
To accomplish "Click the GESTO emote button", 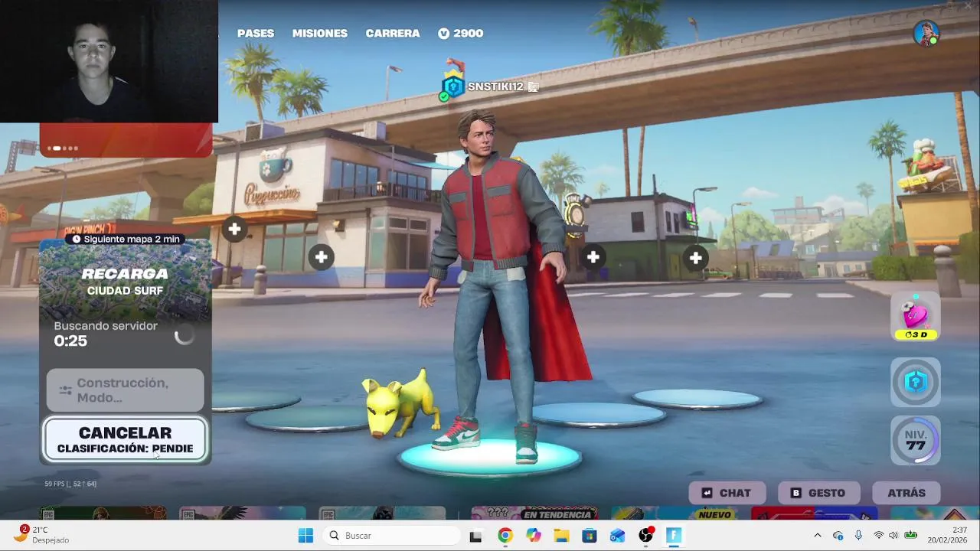I will pyautogui.click(x=818, y=493).
